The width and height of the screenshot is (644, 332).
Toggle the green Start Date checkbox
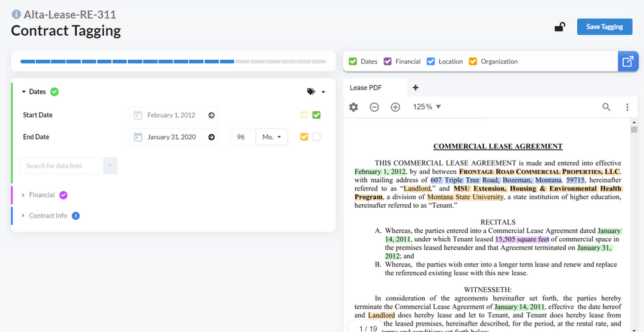point(316,115)
